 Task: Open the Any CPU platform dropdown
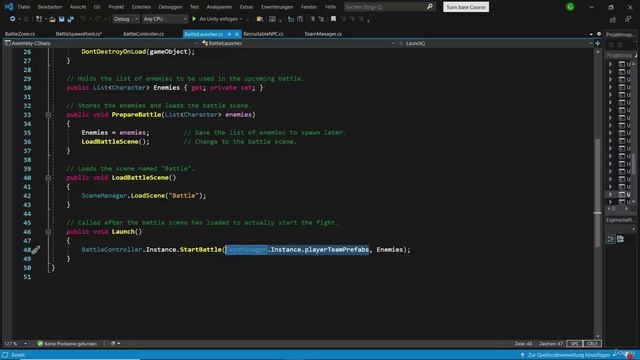coord(165,19)
